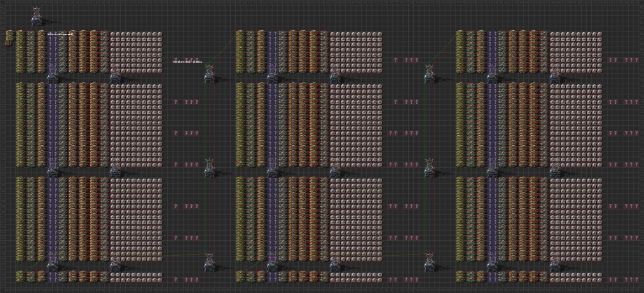The height and width of the screenshot is (293, 644).
Task: Select the short machine stack left of the first block
Action: (x=10, y=38)
